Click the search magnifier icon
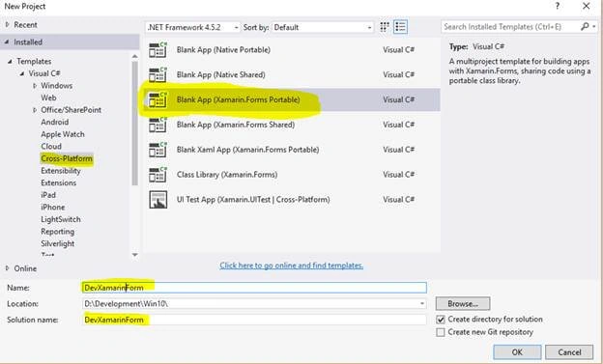The width and height of the screenshot is (603, 364). pyautogui.click(x=585, y=26)
